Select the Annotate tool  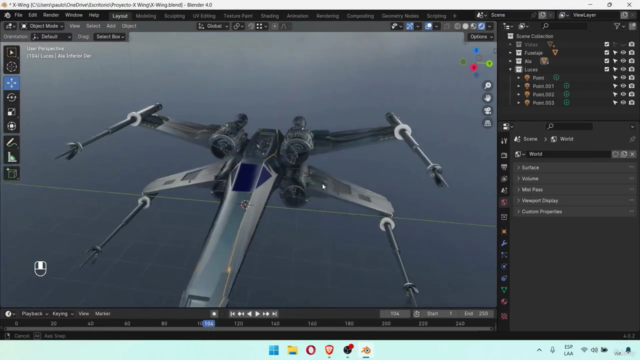click(11, 142)
